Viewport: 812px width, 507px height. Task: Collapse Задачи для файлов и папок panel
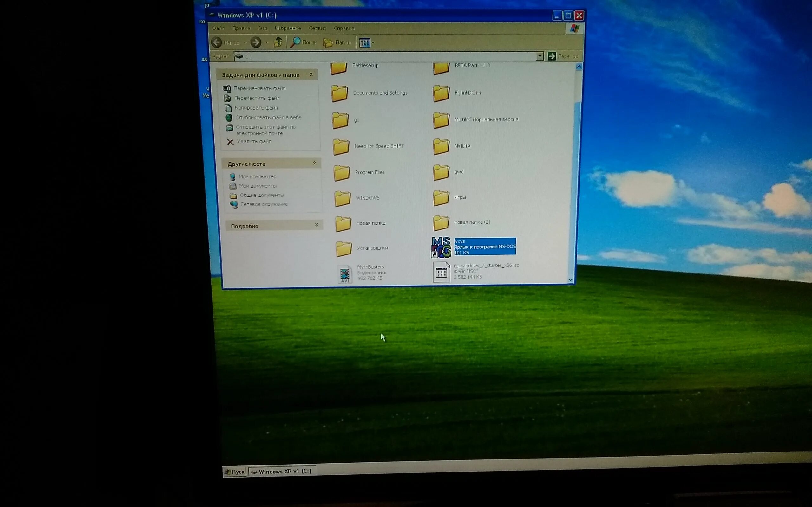pos(313,75)
